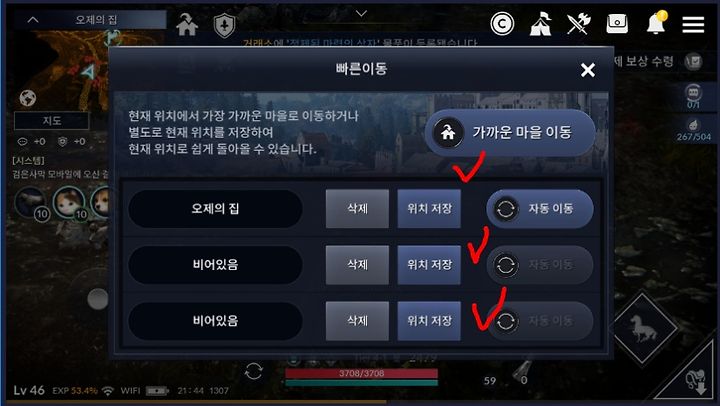The image size is (720, 406).
Task: Open the inventory chest icon
Action: point(617,24)
